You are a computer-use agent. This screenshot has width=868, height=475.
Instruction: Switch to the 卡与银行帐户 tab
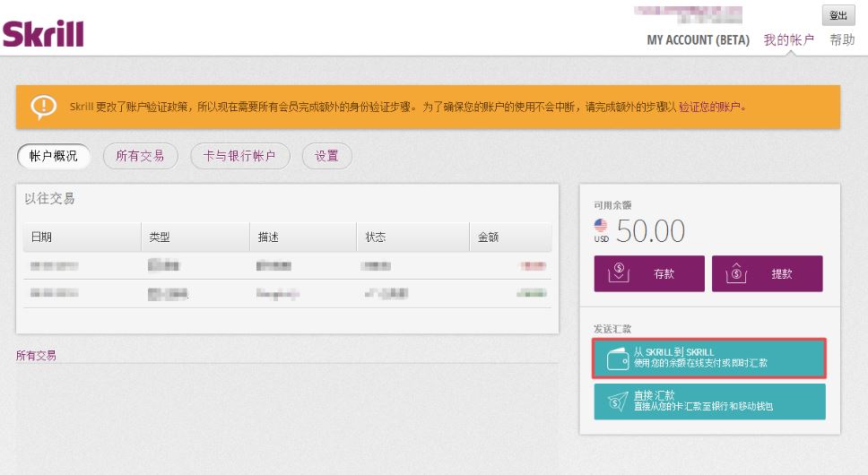(239, 156)
